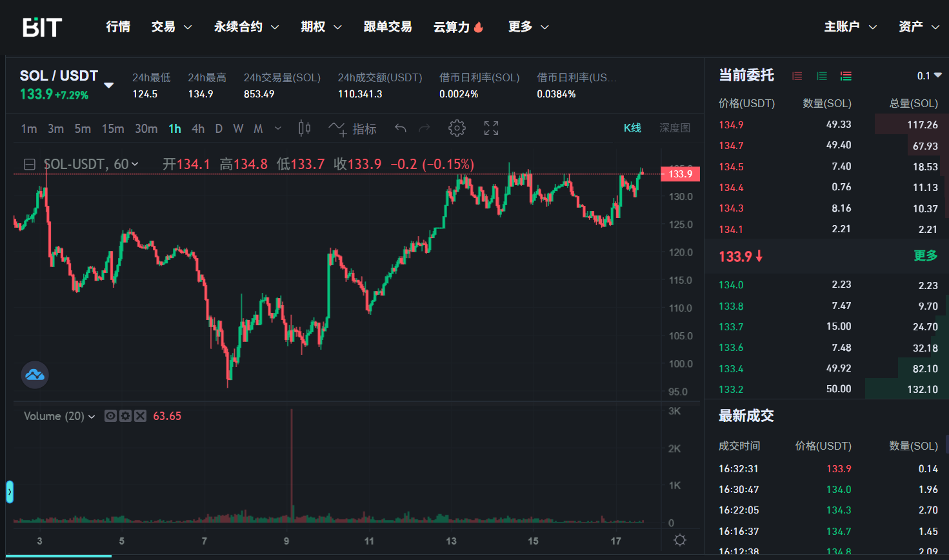949x560 pixels.
Task: Toggle Volume indicator visibility eye
Action: [111, 416]
